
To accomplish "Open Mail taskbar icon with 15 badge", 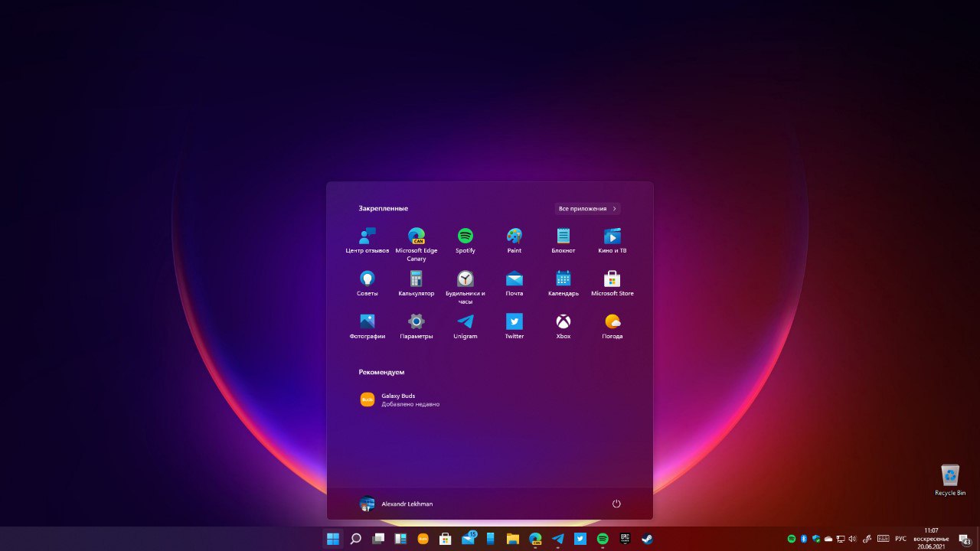I will [468, 539].
